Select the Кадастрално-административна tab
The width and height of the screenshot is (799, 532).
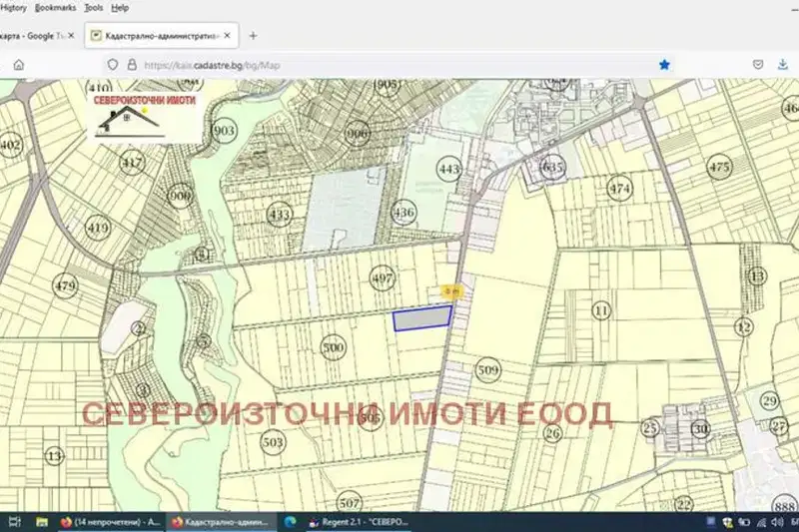pos(162,36)
